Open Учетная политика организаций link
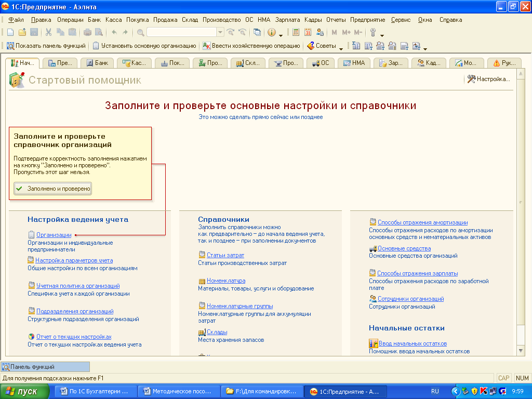Viewport: 532px width, 399px height. [x=78, y=286]
